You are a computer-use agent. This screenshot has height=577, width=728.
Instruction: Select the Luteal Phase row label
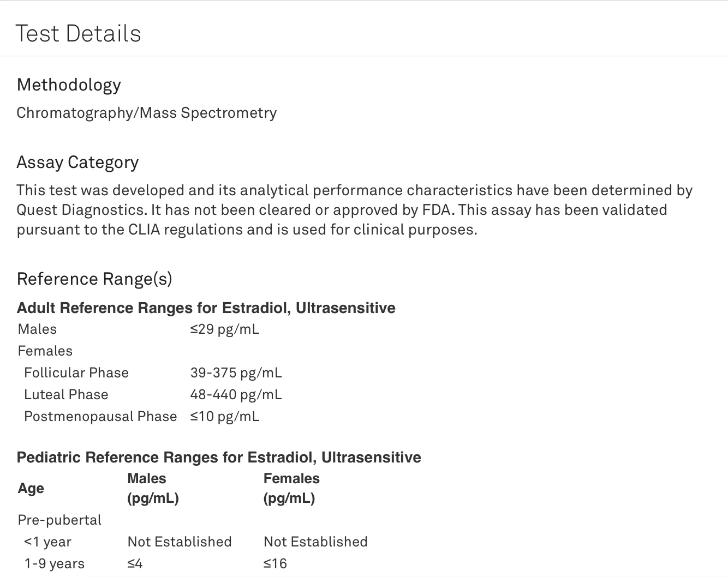(x=66, y=395)
